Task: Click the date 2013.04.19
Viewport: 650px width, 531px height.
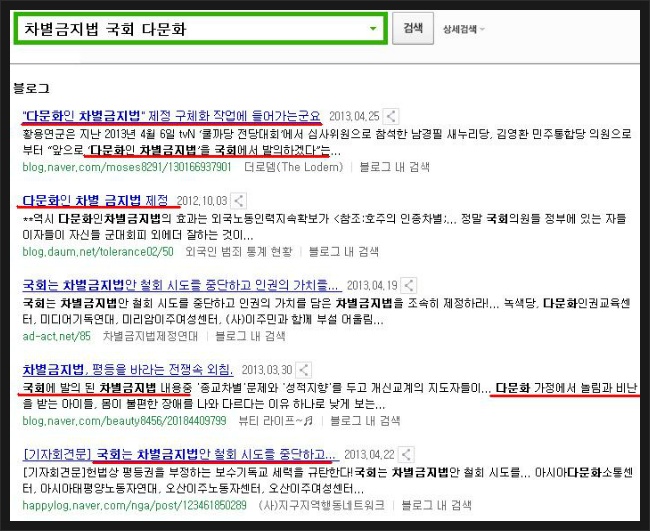Action: [x=372, y=285]
